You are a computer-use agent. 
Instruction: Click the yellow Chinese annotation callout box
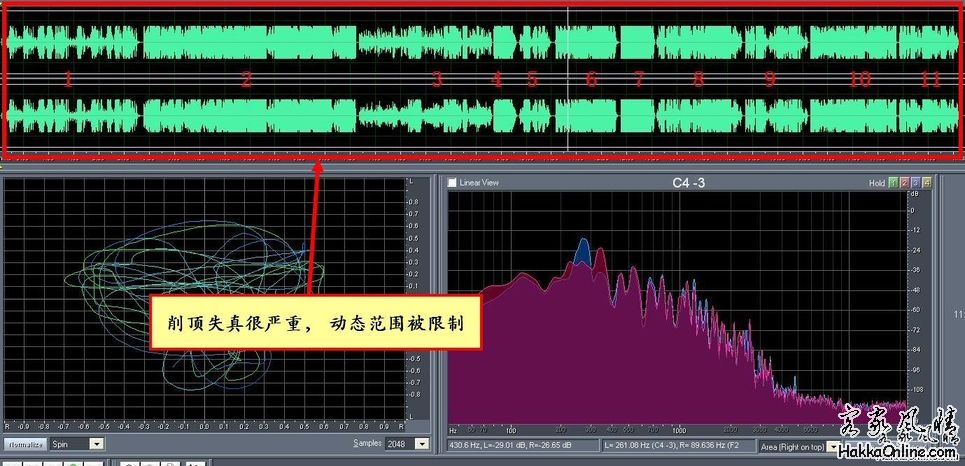point(312,323)
